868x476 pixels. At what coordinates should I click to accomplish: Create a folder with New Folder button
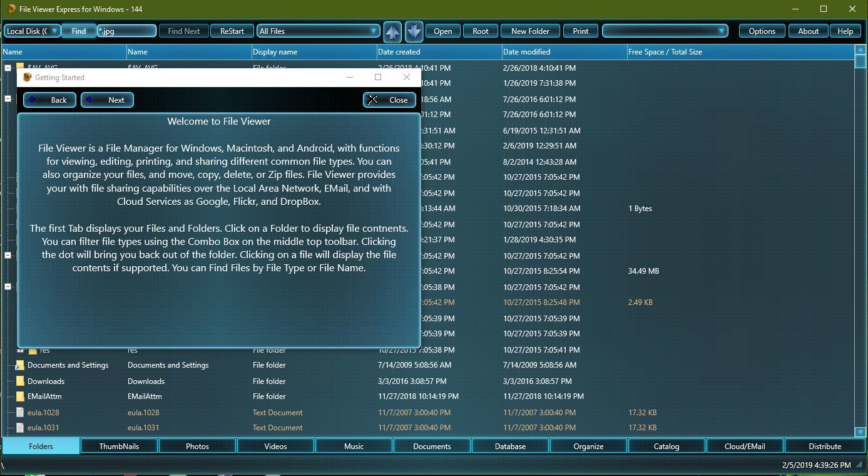pos(531,31)
